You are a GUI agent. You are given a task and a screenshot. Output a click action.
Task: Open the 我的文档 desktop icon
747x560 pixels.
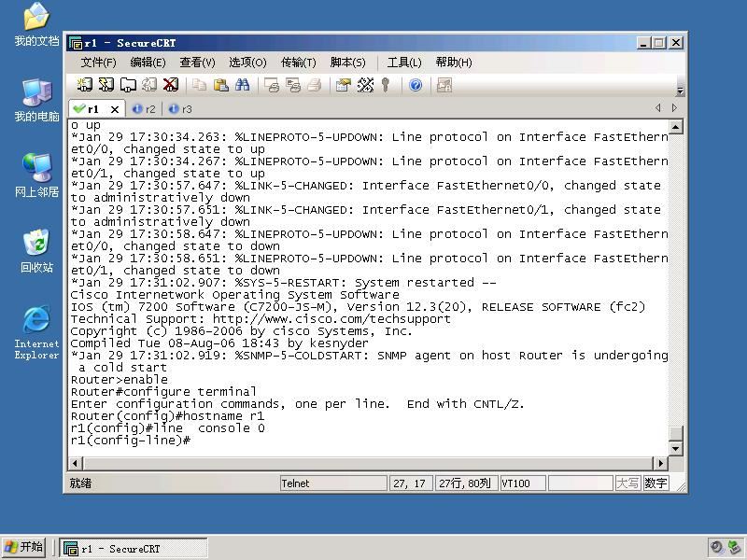(36, 25)
